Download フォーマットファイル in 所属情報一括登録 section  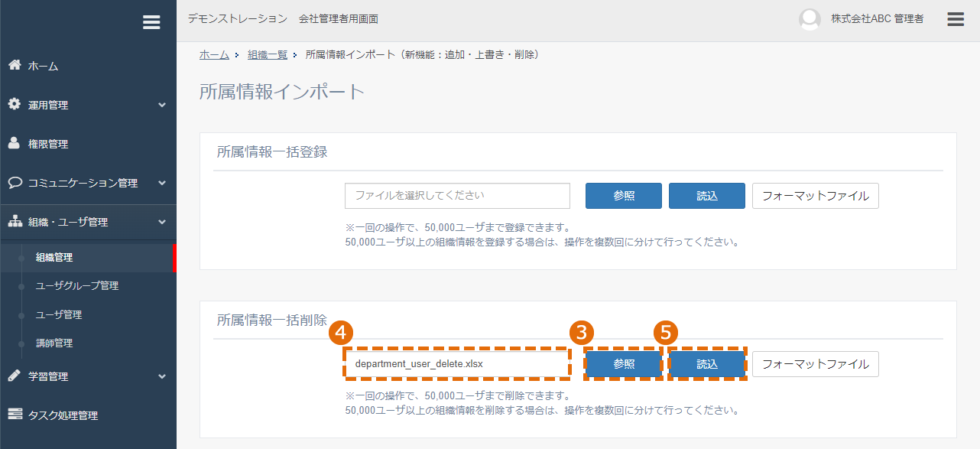[816, 196]
